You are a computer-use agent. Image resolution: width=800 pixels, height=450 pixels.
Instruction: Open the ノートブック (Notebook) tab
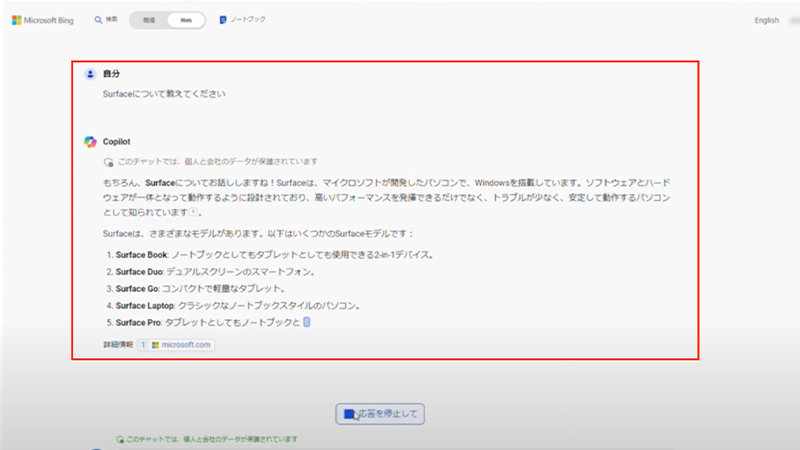(x=249, y=20)
